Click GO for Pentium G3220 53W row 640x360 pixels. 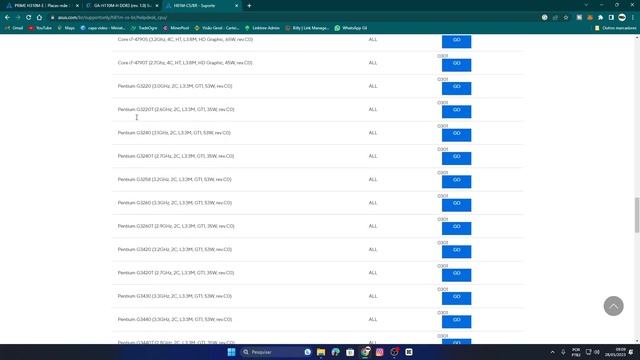pyautogui.click(x=456, y=88)
